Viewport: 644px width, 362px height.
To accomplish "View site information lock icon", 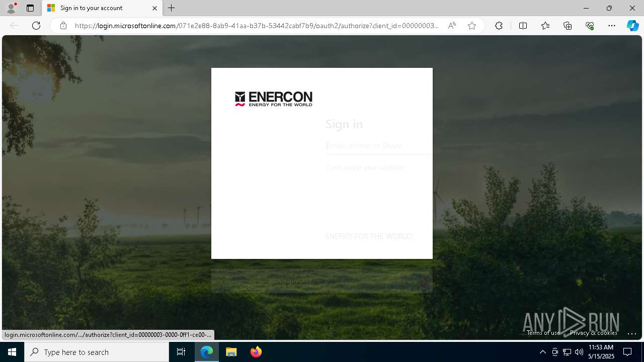I will point(63,26).
